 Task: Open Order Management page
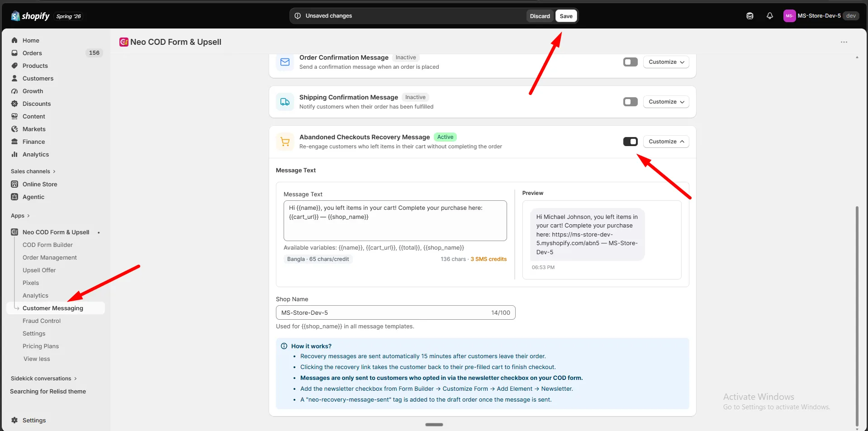tap(50, 257)
